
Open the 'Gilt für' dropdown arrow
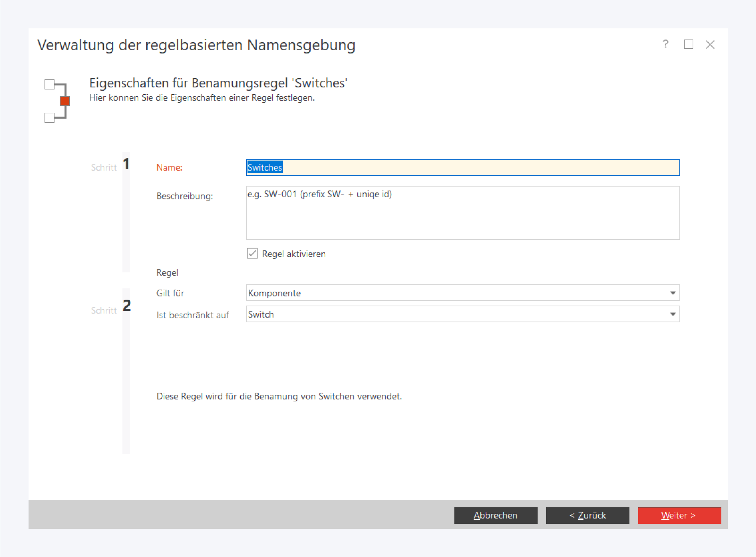[672, 293]
